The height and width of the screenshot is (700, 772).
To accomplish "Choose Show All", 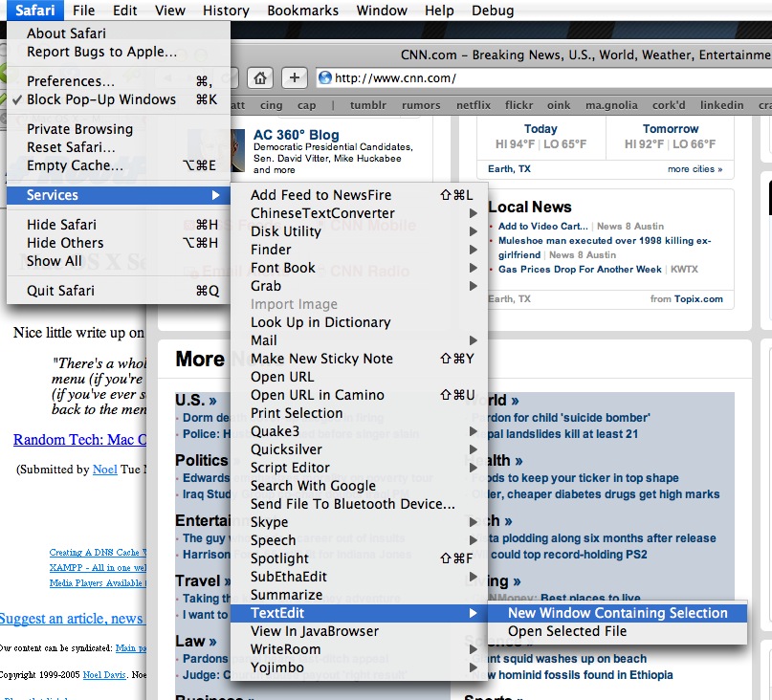I will (119, 261).
